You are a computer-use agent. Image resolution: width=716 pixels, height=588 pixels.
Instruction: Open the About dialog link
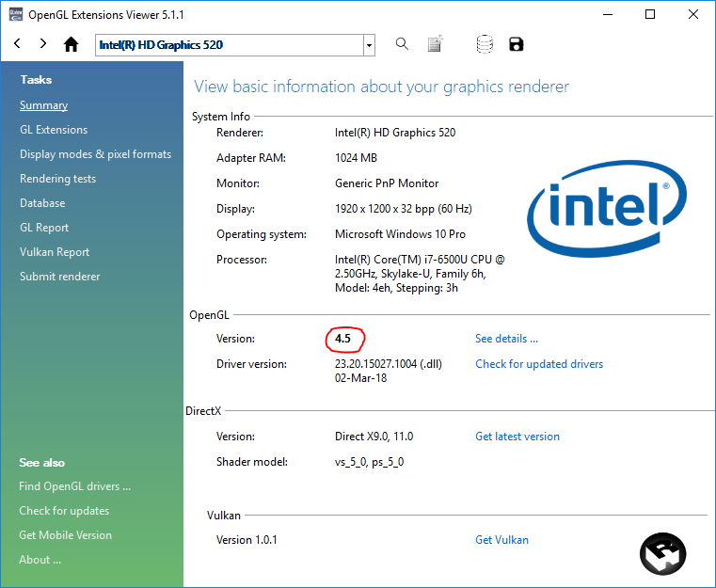(x=40, y=559)
